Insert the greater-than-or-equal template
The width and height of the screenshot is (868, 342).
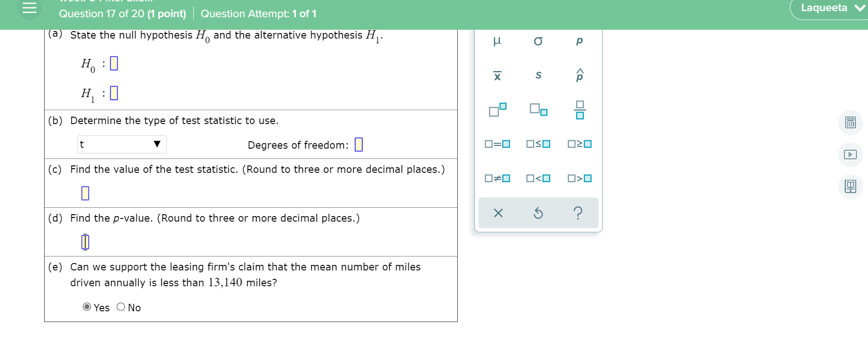click(579, 144)
